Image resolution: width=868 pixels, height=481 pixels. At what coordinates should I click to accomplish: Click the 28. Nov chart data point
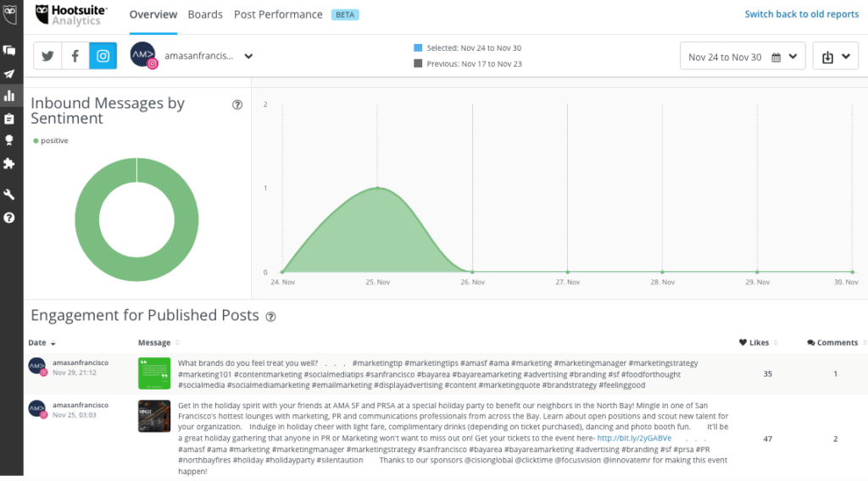[662, 272]
